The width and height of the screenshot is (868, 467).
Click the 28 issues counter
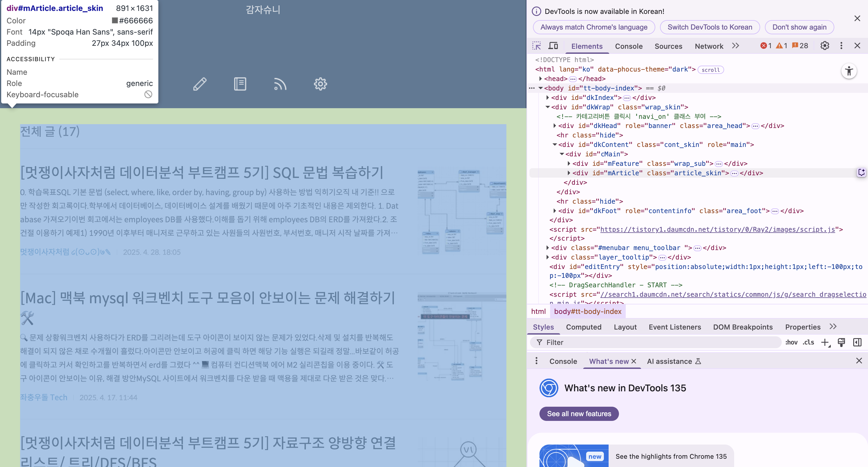pos(800,46)
